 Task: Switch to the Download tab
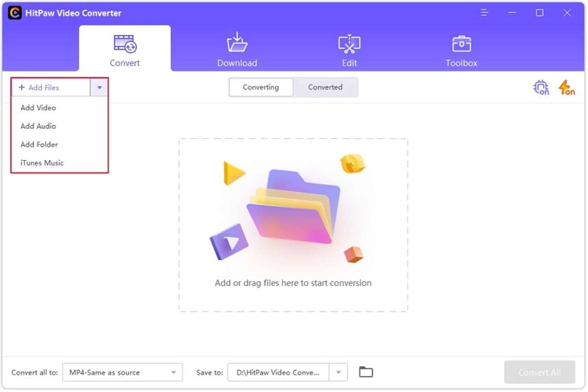[x=237, y=50]
